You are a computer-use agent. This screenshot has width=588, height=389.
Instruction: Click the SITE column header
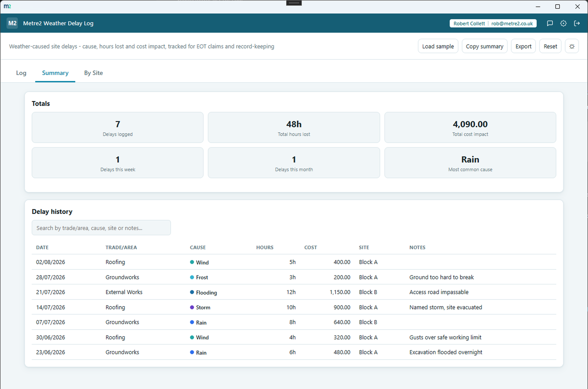pos(364,248)
